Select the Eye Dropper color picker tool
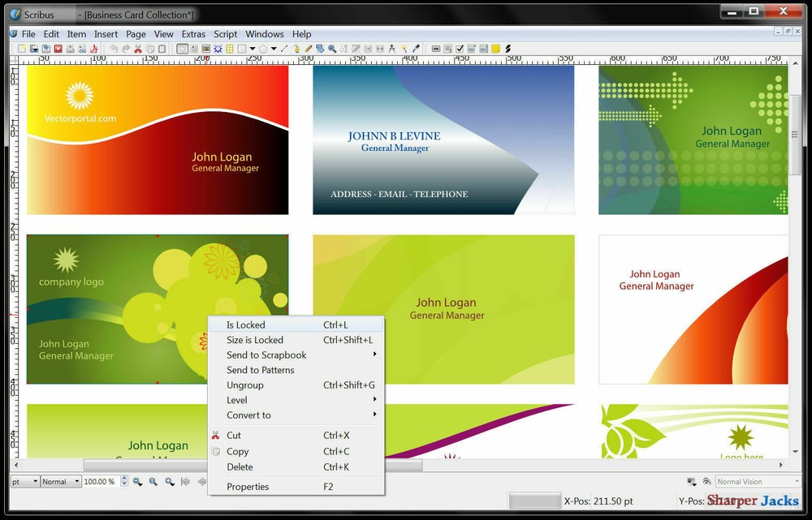812x520 pixels. coord(416,49)
